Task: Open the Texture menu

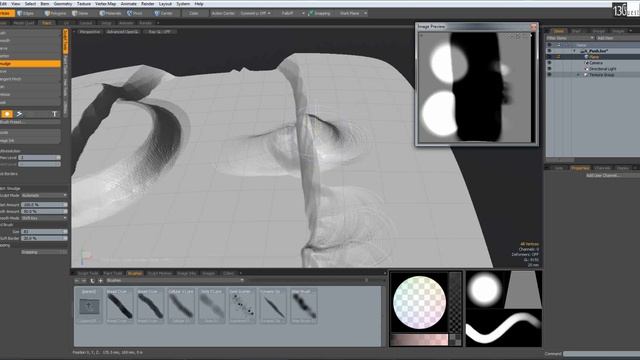Action: (84, 4)
